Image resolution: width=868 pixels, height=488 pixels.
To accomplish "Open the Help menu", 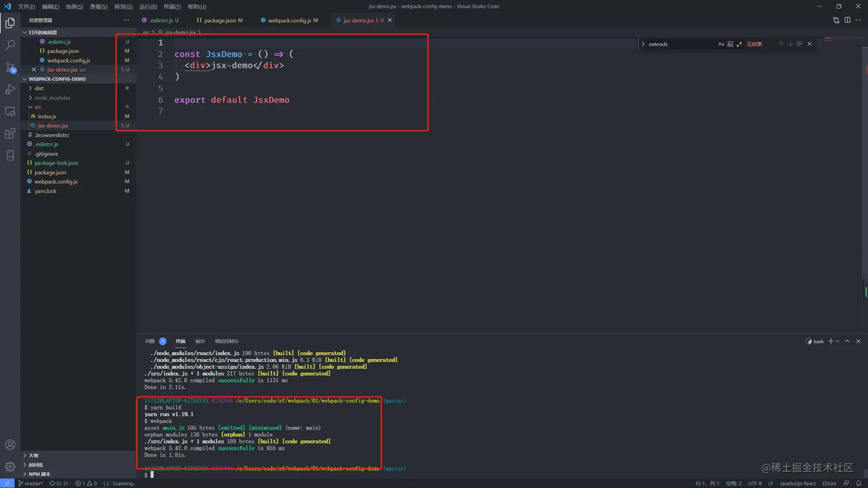I will (x=197, y=6).
